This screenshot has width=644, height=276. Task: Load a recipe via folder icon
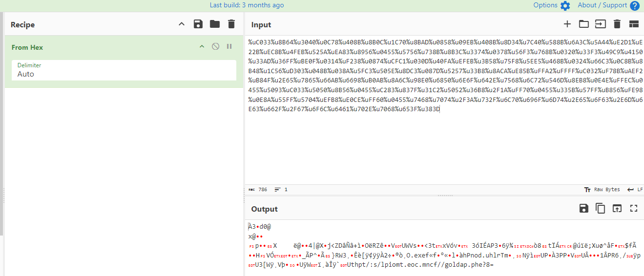(x=215, y=24)
